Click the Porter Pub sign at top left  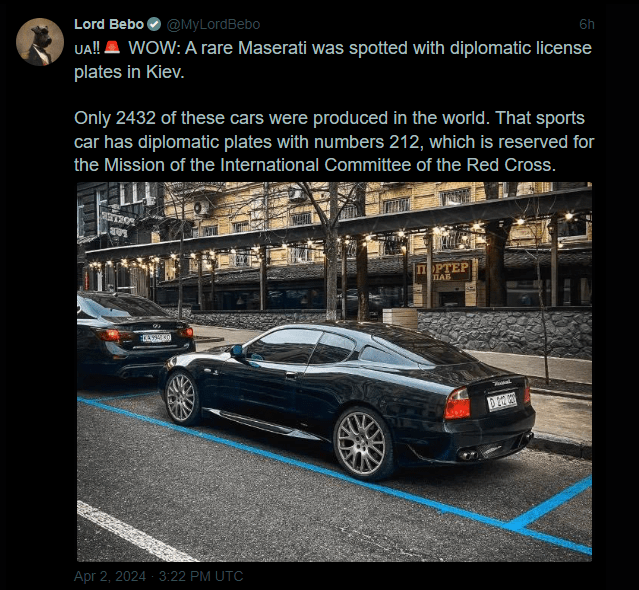(118, 225)
